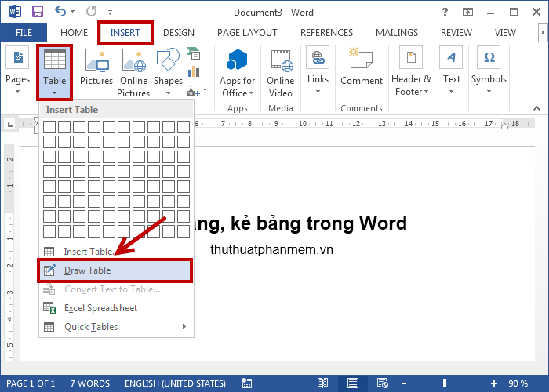The height and width of the screenshot is (392, 549).
Task: Click the Table button in ribbon
Action: pyautogui.click(x=54, y=72)
